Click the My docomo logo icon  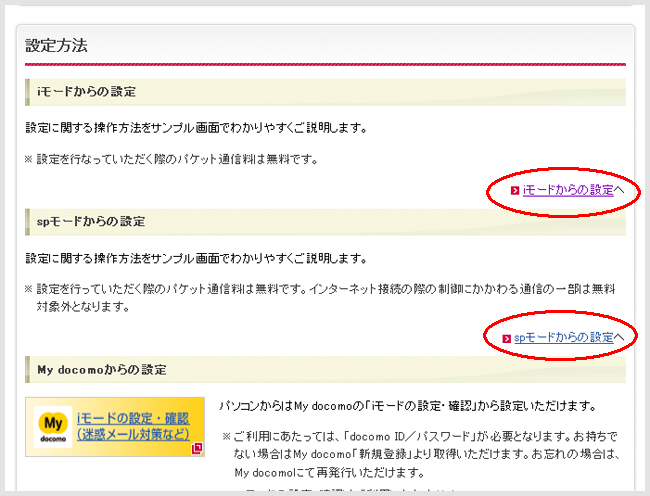[x=53, y=427]
